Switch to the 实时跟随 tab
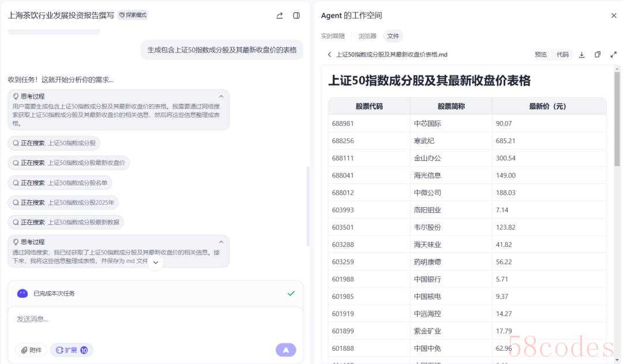623x364 pixels. pos(333,36)
